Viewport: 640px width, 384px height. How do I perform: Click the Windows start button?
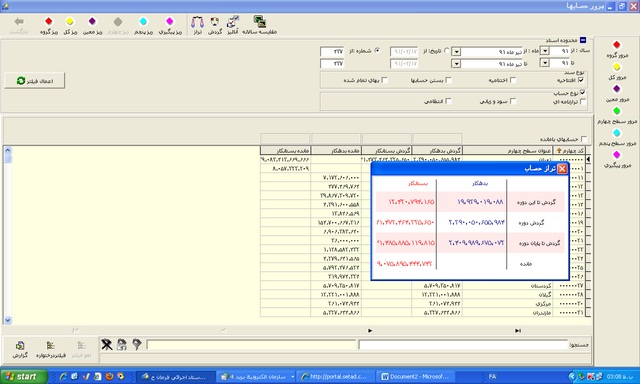(x=23, y=376)
